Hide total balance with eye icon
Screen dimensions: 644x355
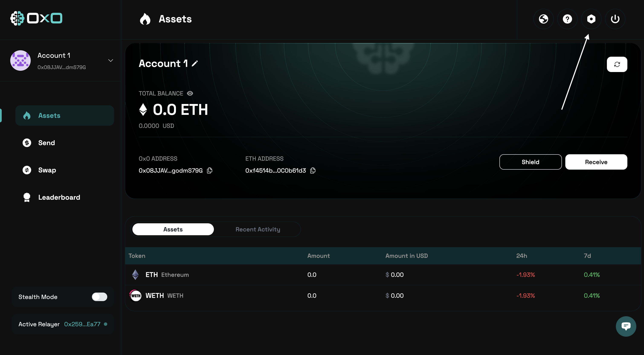coord(190,93)
